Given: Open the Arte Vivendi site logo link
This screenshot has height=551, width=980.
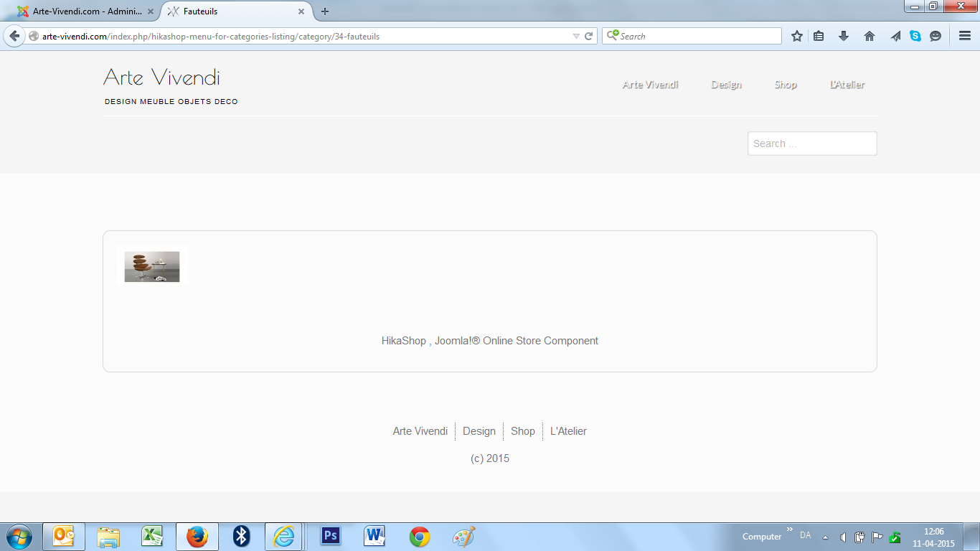Looking at the screenshot, I should pyautogui.click(x=161, y=77).
